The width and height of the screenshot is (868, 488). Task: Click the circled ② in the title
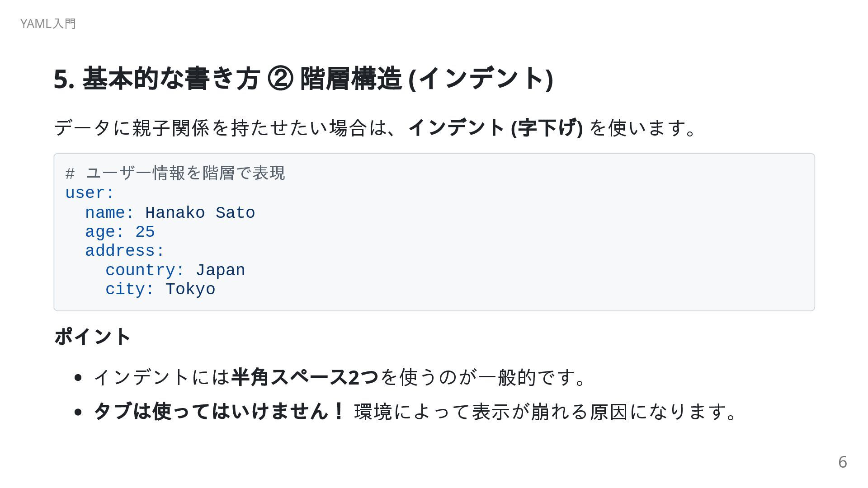[x=280, y=79]
